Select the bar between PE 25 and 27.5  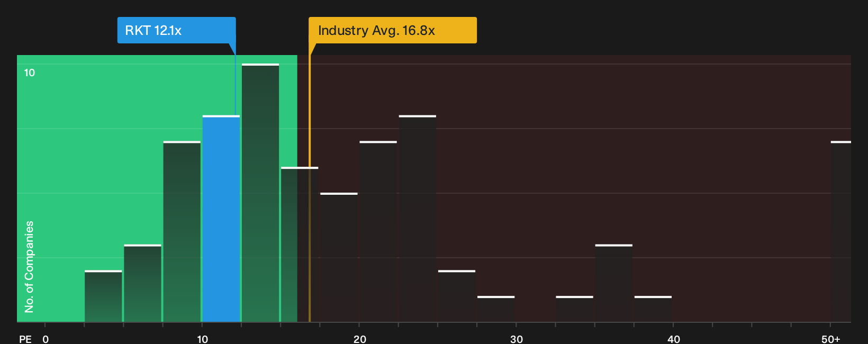(x=457, y=296)
